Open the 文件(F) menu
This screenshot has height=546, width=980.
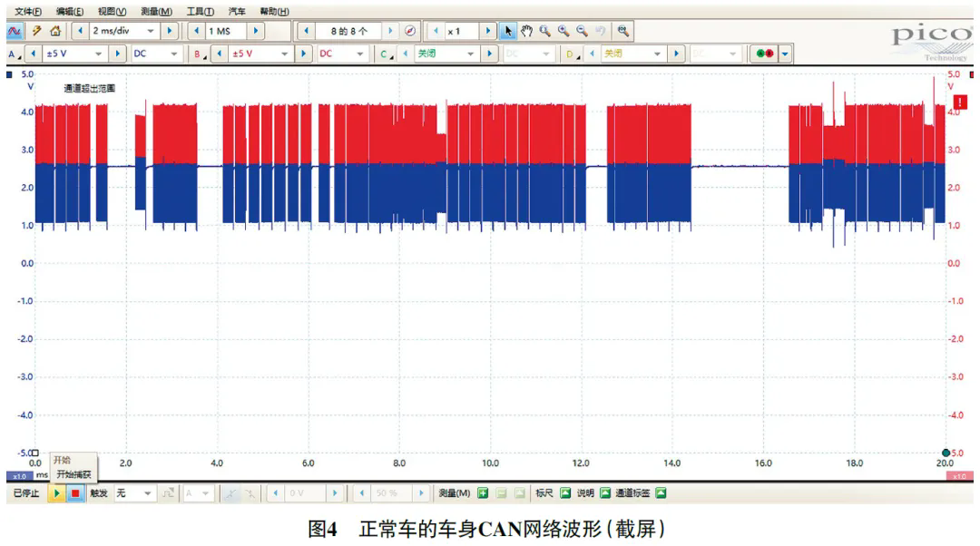(28, 11)
